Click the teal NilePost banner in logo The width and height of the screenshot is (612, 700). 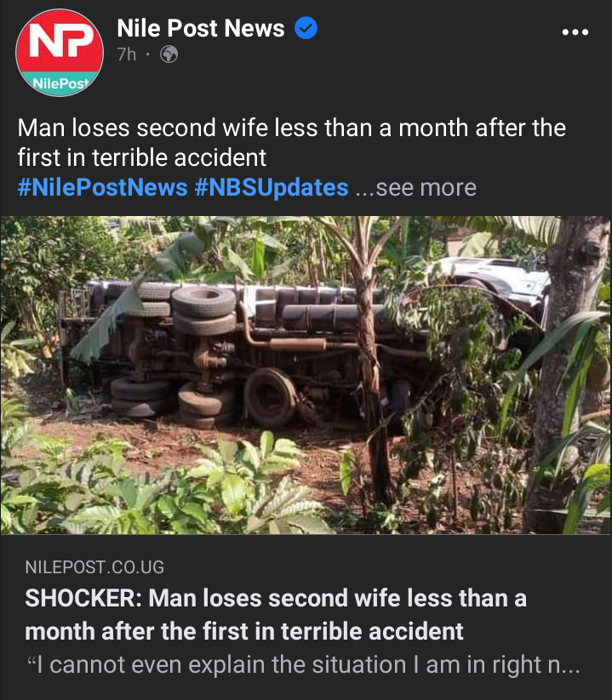click(x=60, y=83)
